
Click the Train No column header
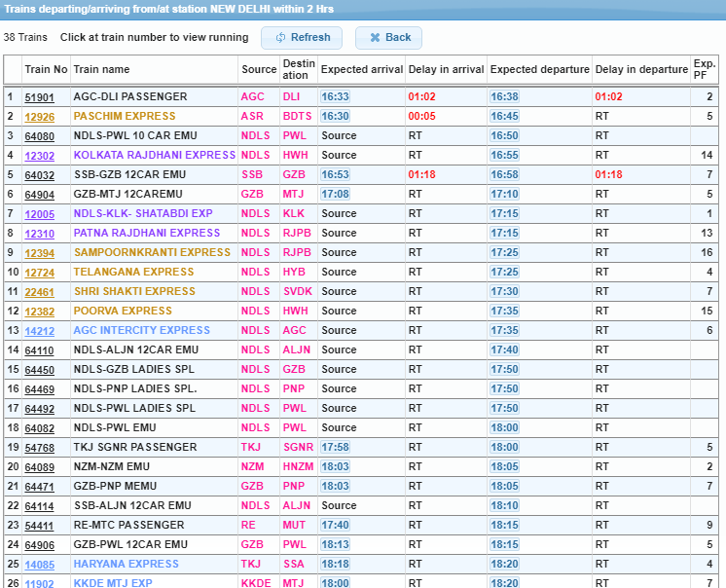click(46, 69)
